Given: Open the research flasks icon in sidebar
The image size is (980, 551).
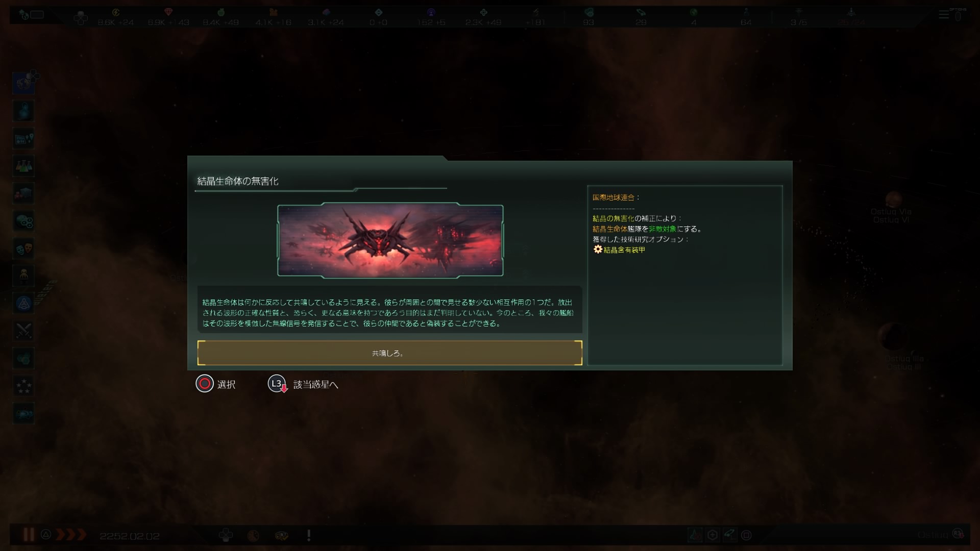Looking at the screenshot, I should pos(23,166).
